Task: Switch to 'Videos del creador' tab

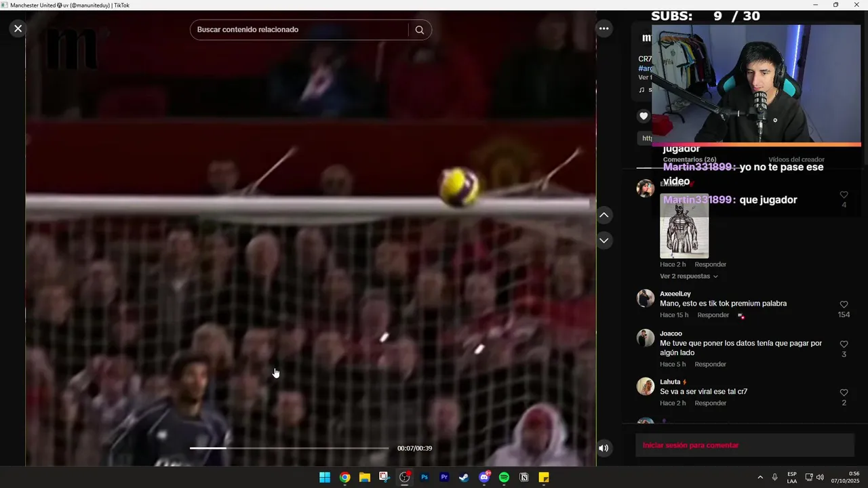Action: 796,160
